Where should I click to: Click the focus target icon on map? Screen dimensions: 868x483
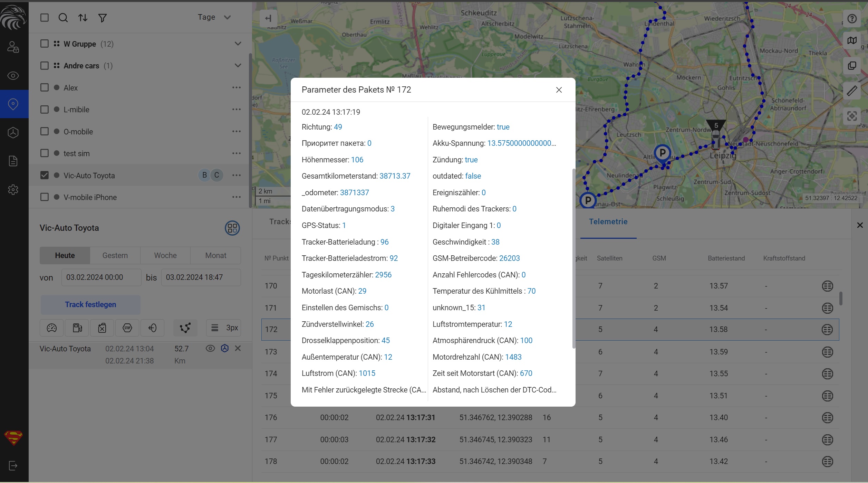(x=852, y=116)
